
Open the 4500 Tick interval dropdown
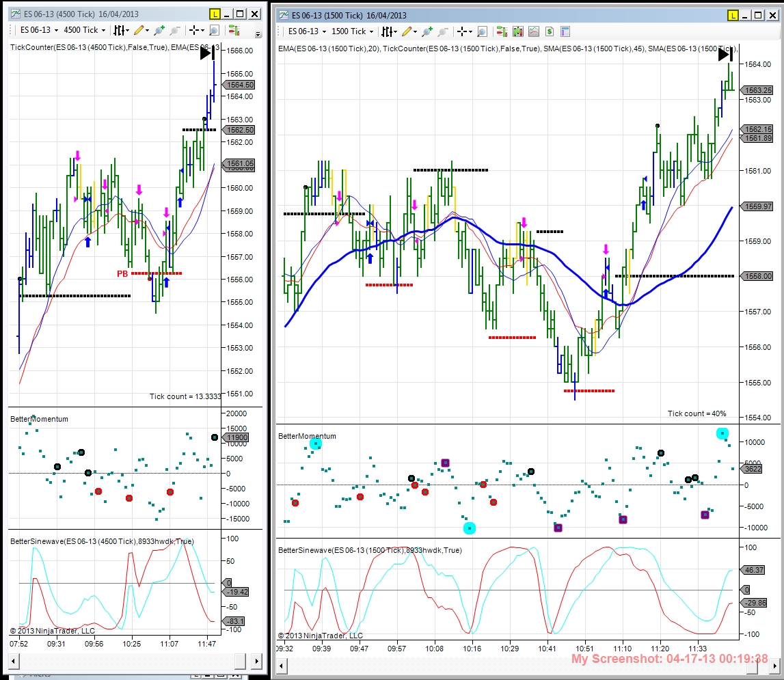click(85, 30)
